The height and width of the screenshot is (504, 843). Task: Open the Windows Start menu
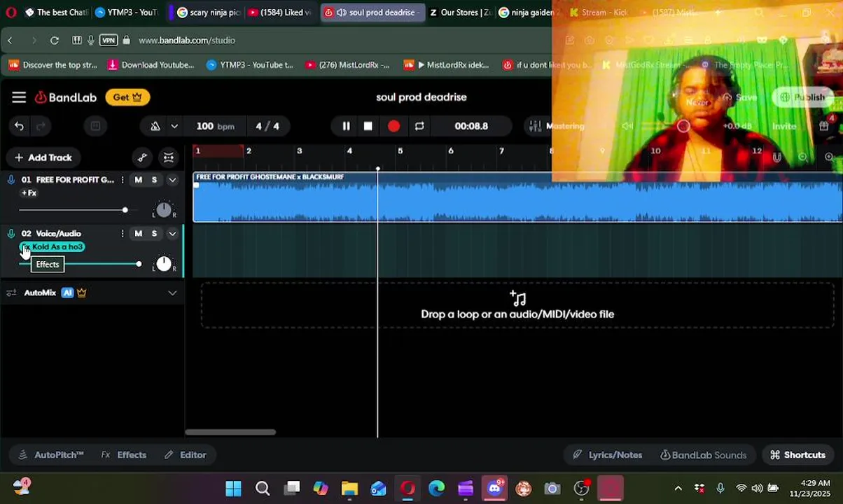233,488
